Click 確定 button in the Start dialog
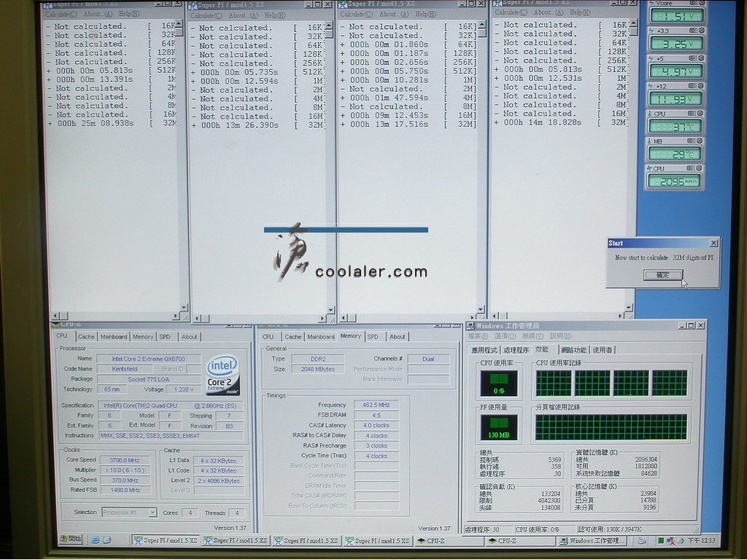Viewport: 747px width, 560px height. (x=662, y=275)
